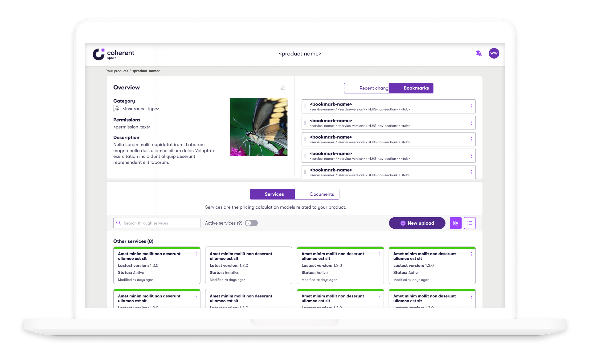Click the butterfly product image
This screenshot has height=364, width=589.
point(258,127)
